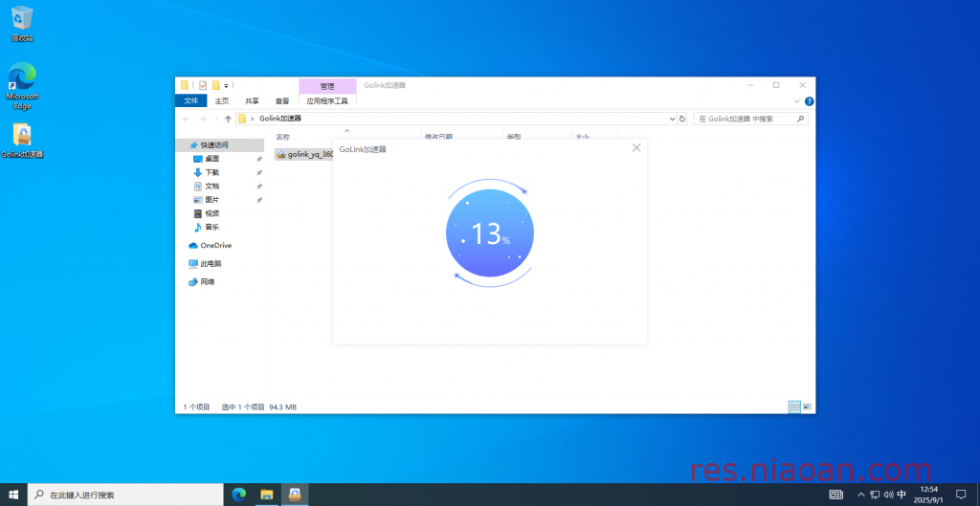Click the 13% installation progress circle
980x506 pixels.
click(489, 233)
